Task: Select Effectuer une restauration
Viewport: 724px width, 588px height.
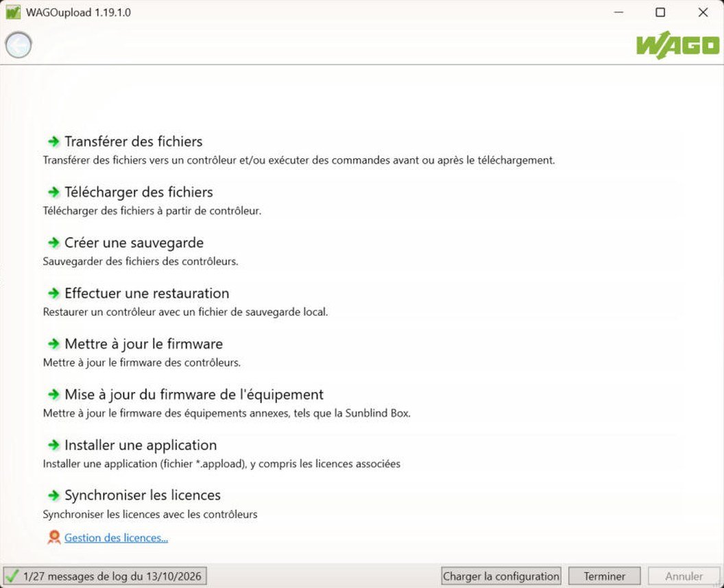Action: click(x=147, y=293)
